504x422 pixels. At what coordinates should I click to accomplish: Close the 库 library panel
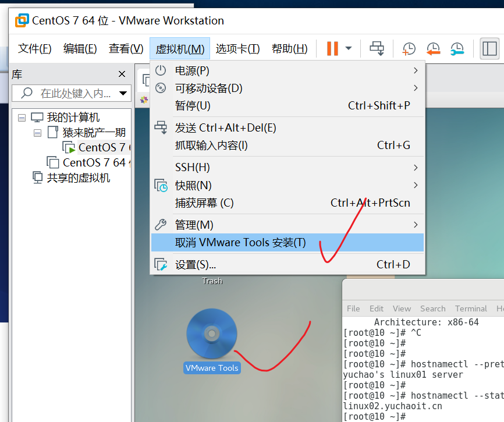[122, 74]
